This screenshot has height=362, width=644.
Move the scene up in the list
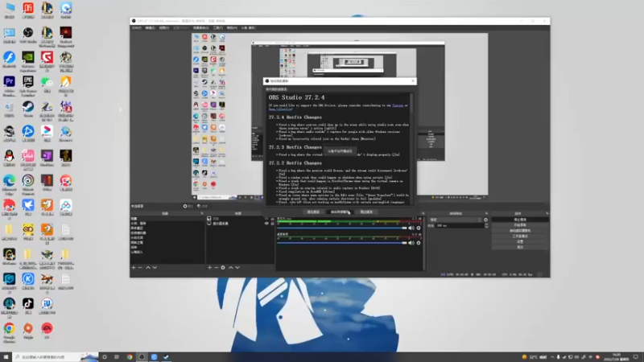click(x=148, y=268)
